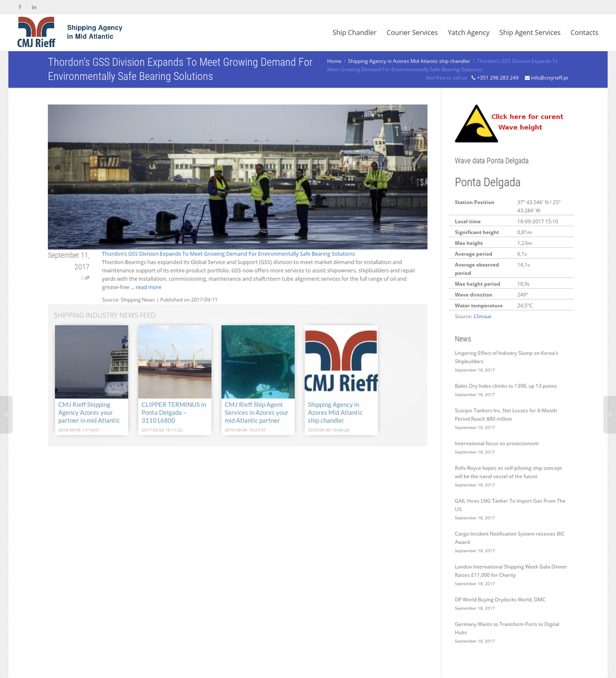Open Lingering Effect of Industry Slump news
Image resolution: width=616 pixels, height=678 pixels.
[506, 357]
